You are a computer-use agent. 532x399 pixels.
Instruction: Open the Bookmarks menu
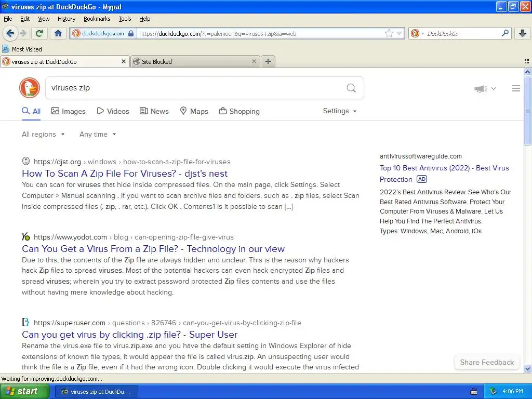point(97,19)
